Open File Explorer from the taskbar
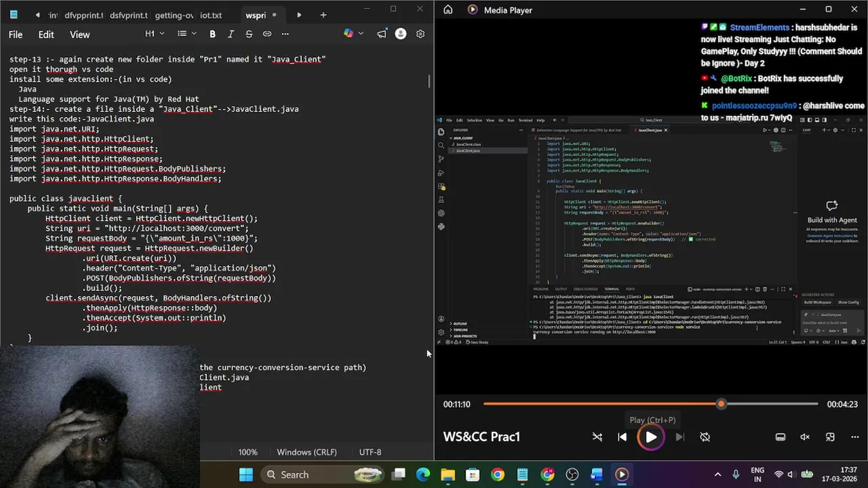The height and width of the screenshot is (488, 868). pos(448,474)
